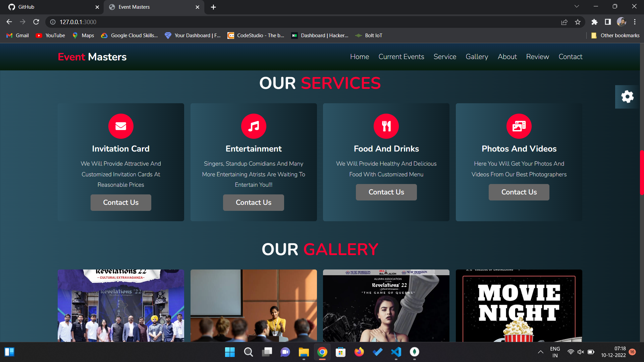The image size is (644, 362).
Task: Open Current Events nav link
Action: [x=401, y=57]
